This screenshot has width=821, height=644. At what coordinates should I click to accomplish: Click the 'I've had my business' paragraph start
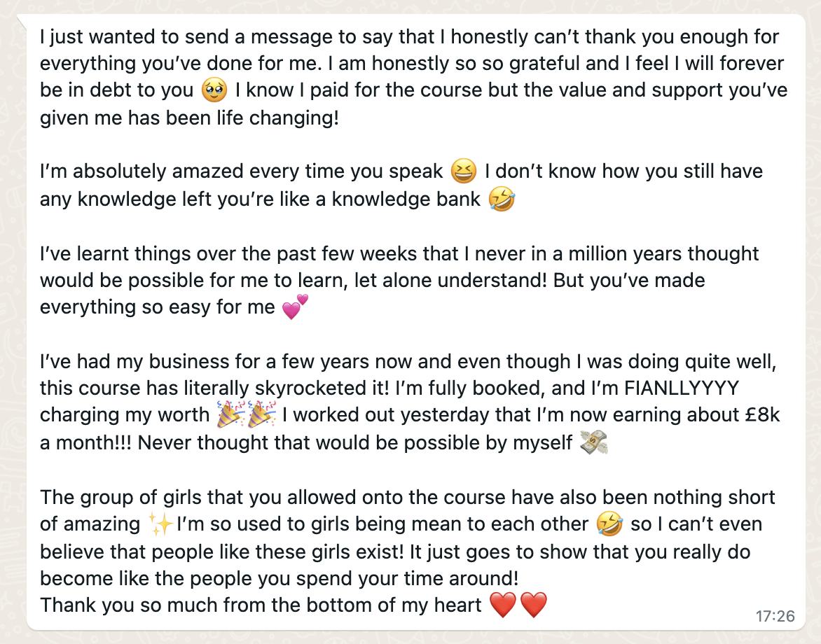coord(134,361)
